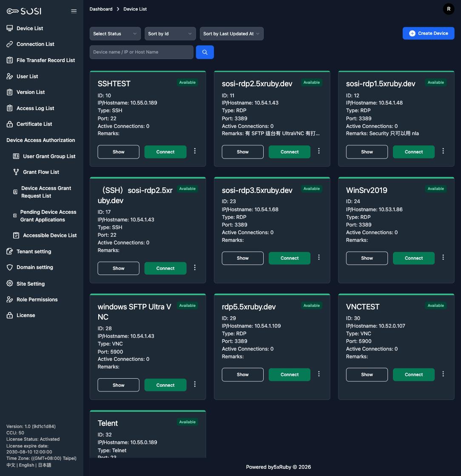The image size is (461, 476).
Task: Open more options for windows SFTP Ultra VNC
Action: coord(195,384)
